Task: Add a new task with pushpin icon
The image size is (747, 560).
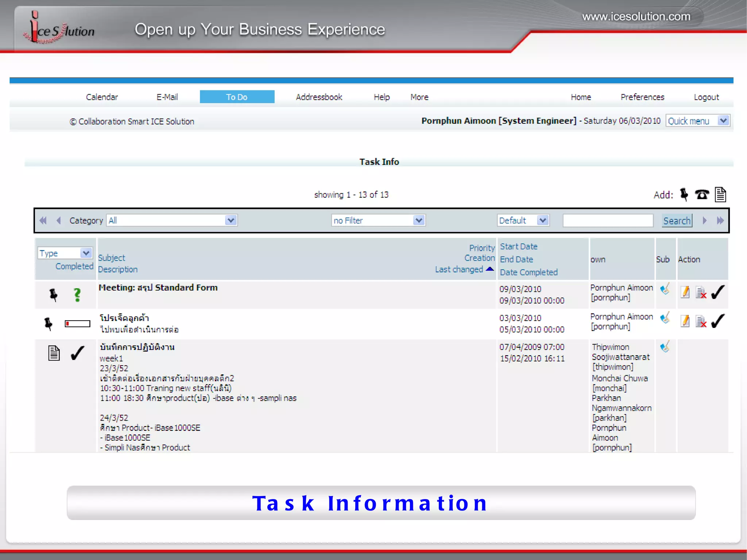Action: tap(684, 194)
